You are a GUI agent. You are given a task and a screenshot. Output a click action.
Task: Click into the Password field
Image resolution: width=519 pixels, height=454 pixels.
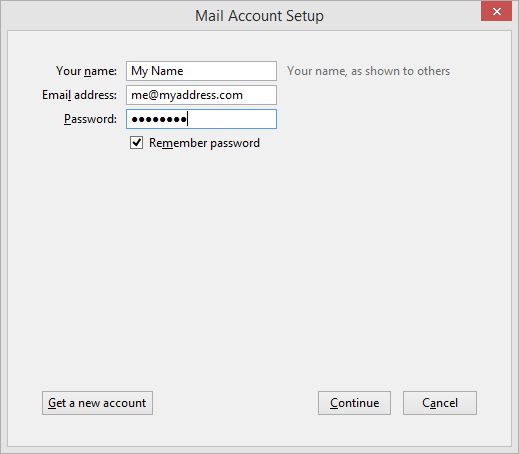[x=201, y=119]
